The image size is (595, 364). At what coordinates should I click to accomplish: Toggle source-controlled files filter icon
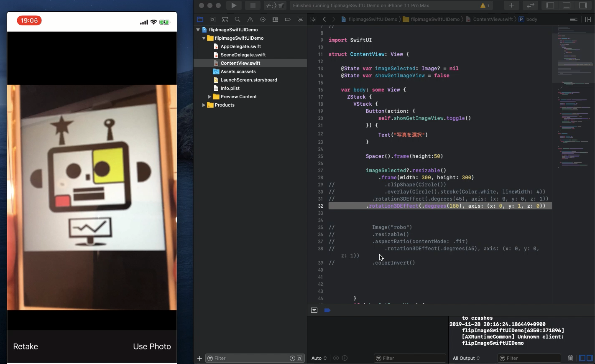(299, 358)
